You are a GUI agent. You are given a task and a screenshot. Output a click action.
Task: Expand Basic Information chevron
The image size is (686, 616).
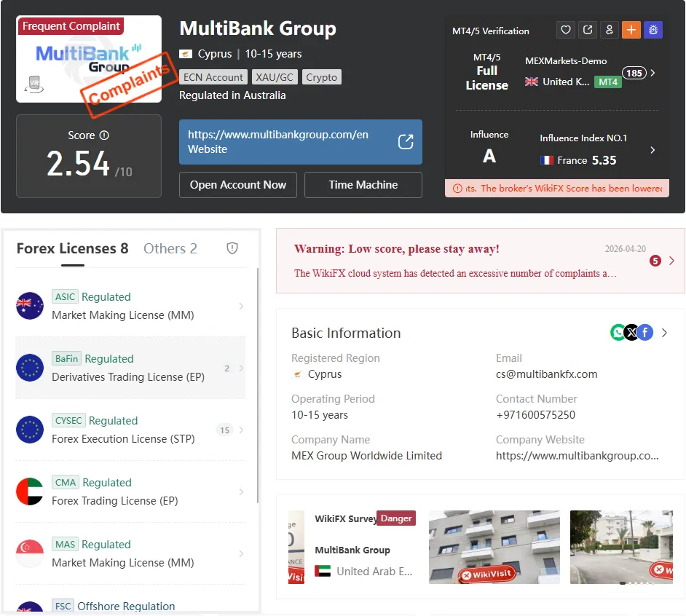[665, 333]
